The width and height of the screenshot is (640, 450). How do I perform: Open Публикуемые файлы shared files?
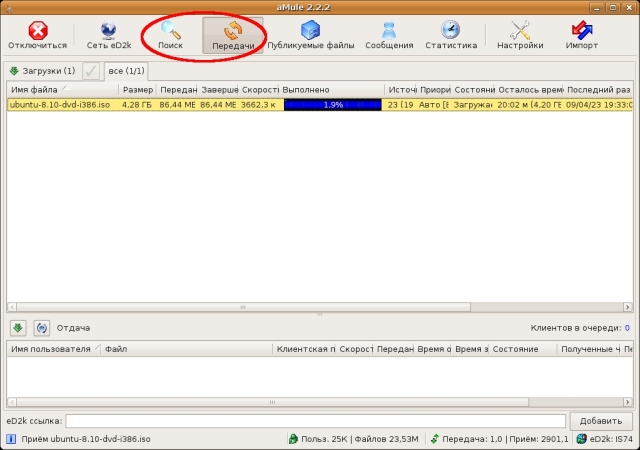coord(310,34)
